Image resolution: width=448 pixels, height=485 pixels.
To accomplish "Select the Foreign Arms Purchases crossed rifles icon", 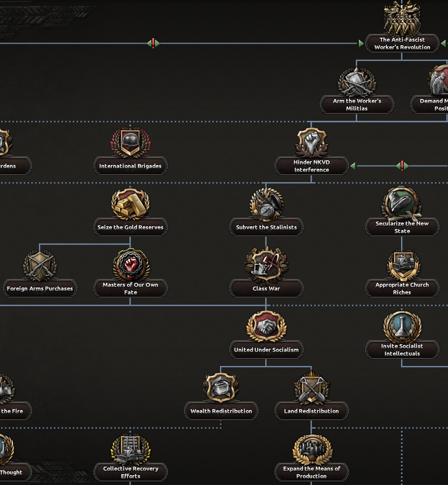I will point(40,266).
